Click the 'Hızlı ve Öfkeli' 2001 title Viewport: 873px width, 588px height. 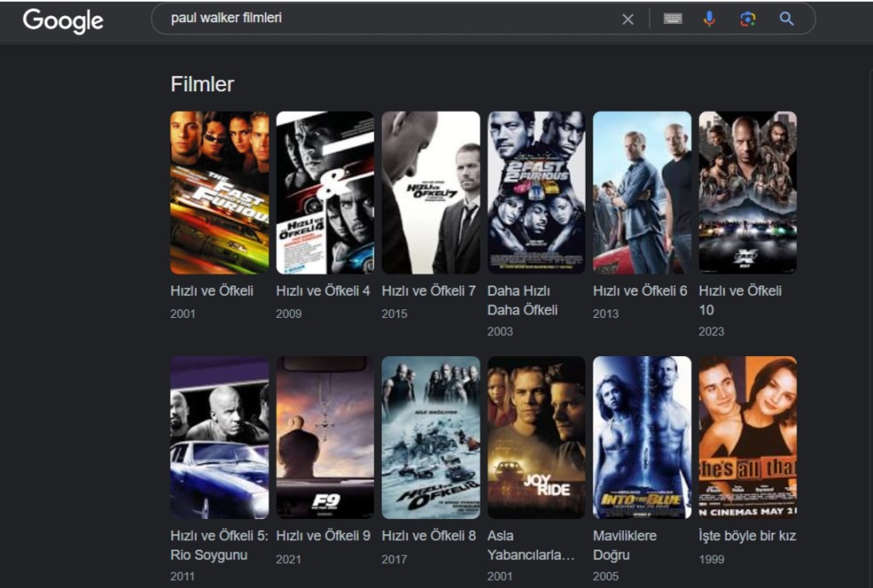click(211, 291)
